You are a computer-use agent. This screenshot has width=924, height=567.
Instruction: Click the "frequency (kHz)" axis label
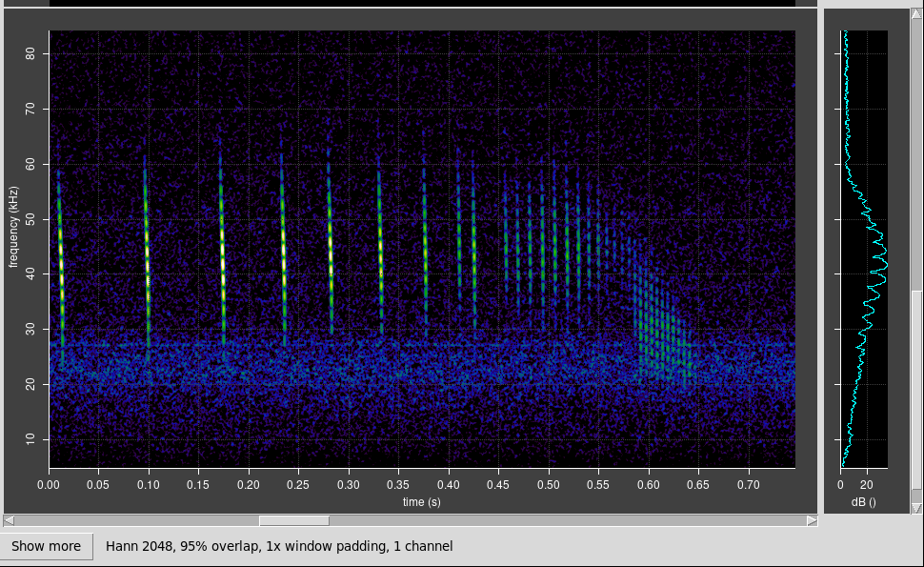coord(13,228)
